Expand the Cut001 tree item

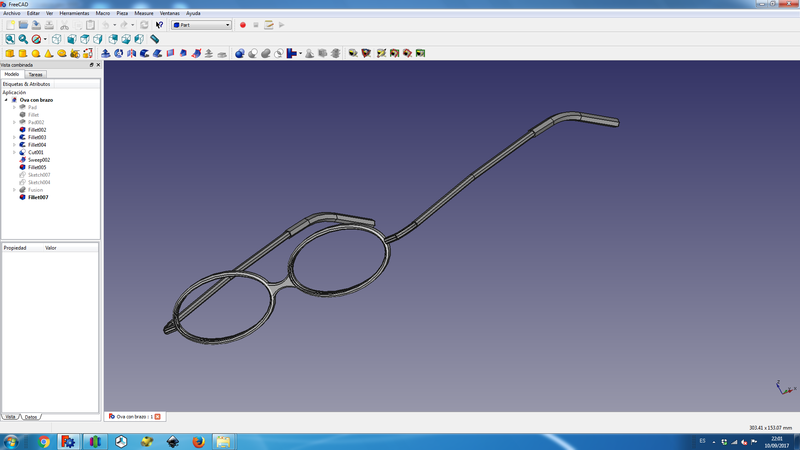point(14,153)
